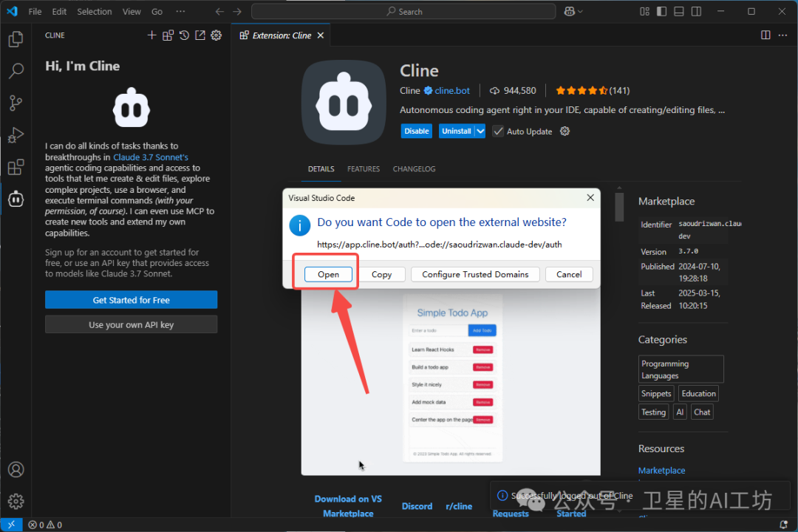Open the Selection menu
798x532 pixels.
click(x=94, y=12)
